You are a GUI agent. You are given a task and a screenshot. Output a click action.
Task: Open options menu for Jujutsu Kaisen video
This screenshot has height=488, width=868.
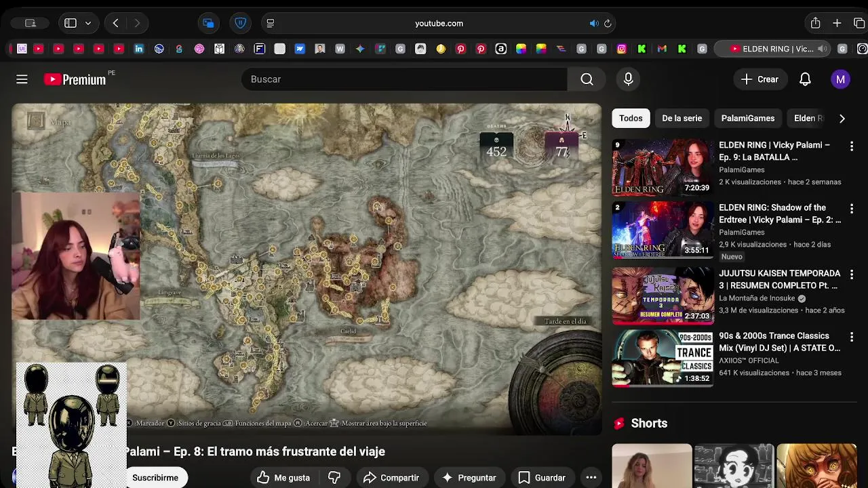pyautogui.click(x=852, y=274)
